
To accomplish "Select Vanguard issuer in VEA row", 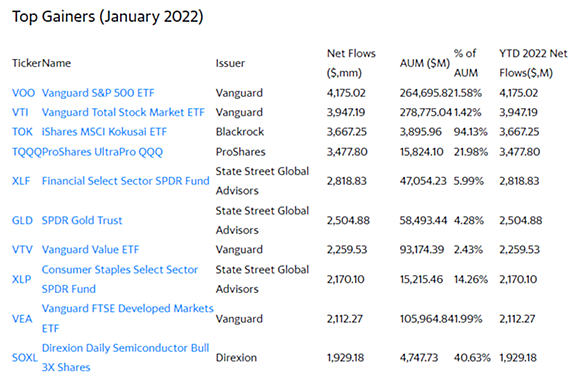I will [x=239, y=319].
